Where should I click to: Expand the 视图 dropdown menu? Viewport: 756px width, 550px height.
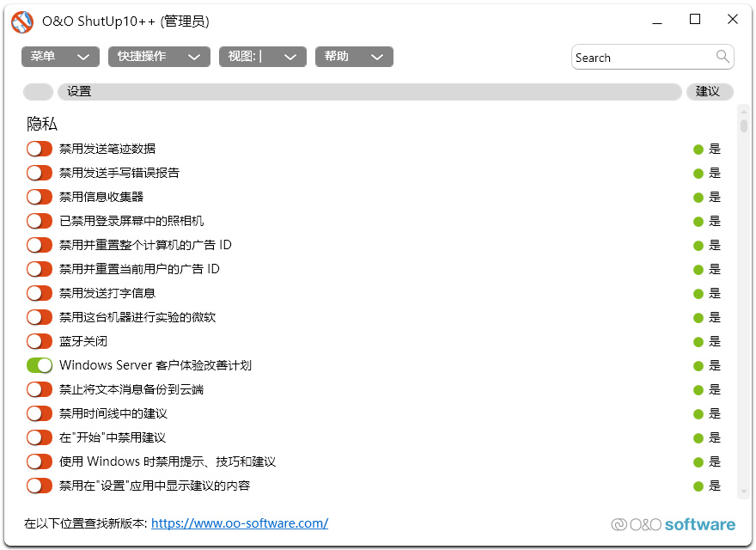(x=263, y=57)
